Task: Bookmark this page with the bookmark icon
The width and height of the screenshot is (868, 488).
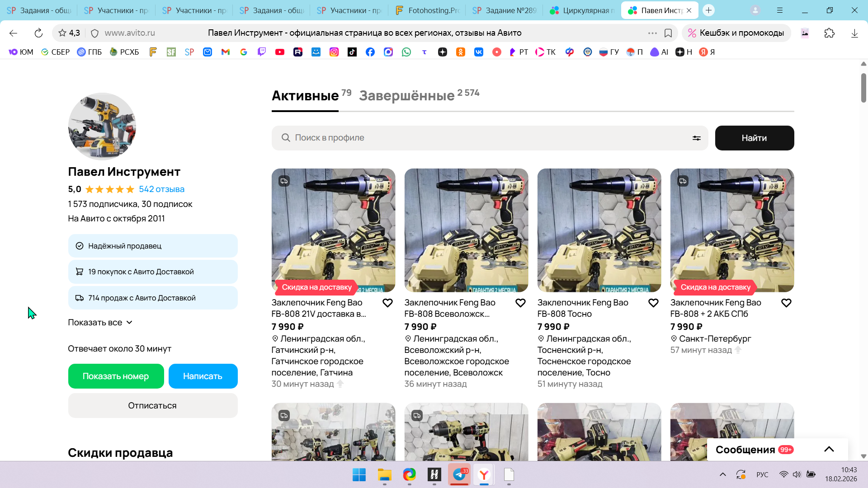Action: pos(668,33)
